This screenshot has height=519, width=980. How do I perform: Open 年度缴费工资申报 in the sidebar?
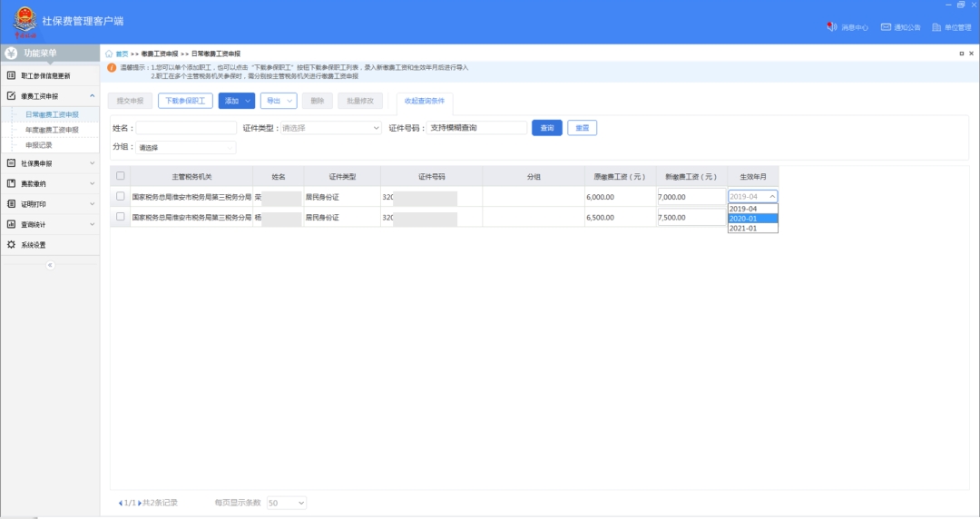pyautogui.click(x=52, y=130)
